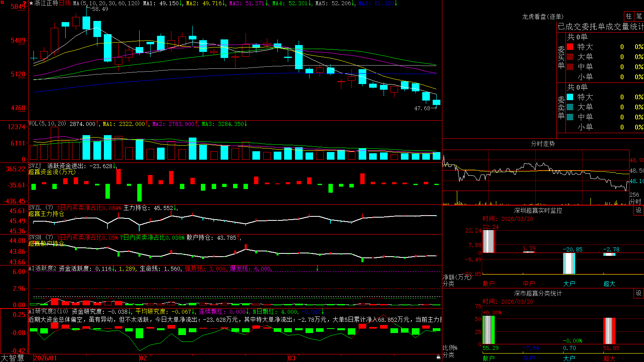Click the 22.24 散户 bar in 实时监控
Image resolution: width=644 pixels, height=362 pixels.
tap(488, 241)
